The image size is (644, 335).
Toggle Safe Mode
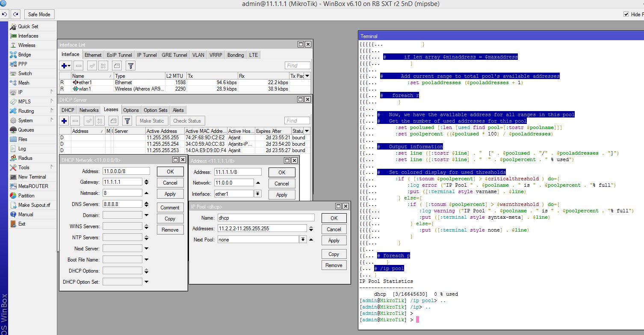click(39, 14)
